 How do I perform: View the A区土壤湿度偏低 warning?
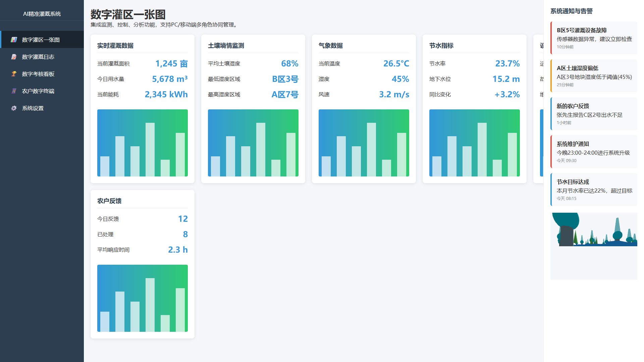coord(594,76)
